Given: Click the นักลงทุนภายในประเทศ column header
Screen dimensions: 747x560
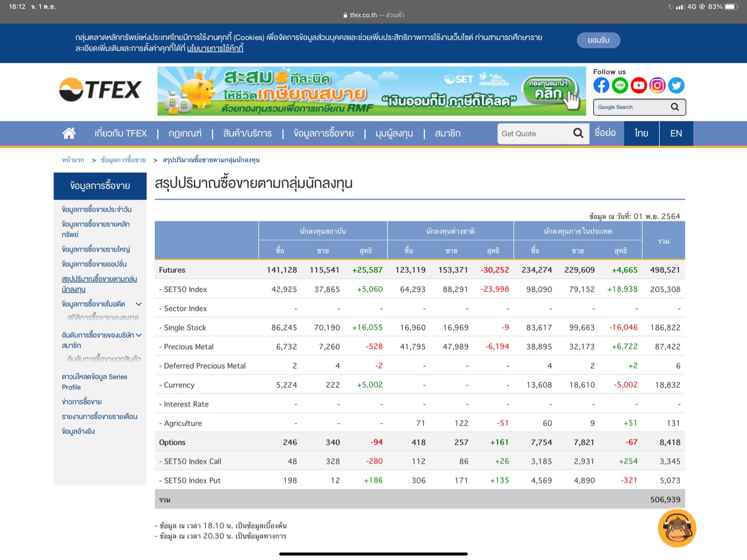Looking at the screenshot, I should (x=578, y=231).
